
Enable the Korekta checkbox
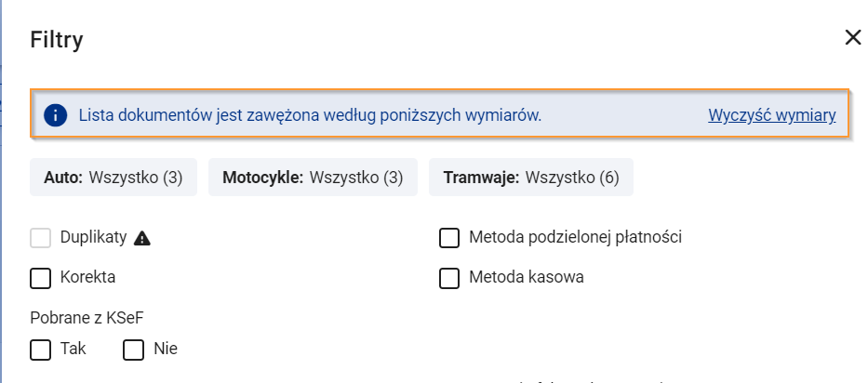click(x=40, y=278)
